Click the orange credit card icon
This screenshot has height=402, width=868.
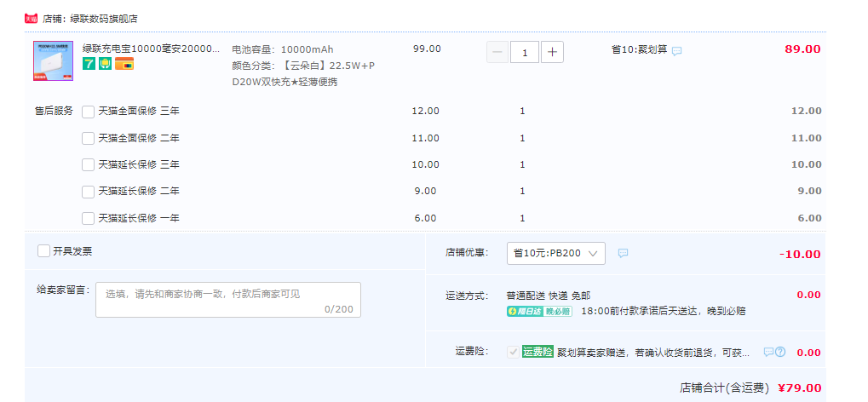124,64
